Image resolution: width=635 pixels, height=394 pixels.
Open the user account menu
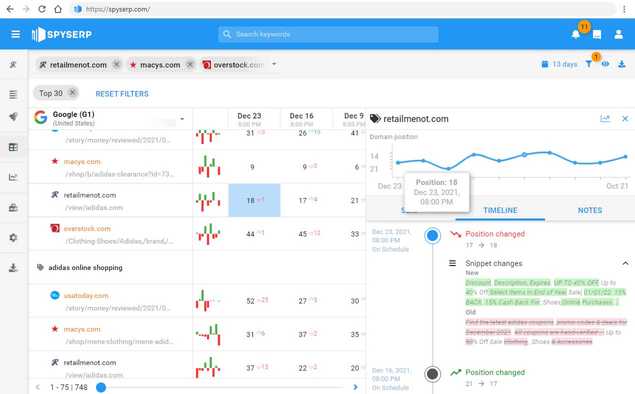(618, 34)
